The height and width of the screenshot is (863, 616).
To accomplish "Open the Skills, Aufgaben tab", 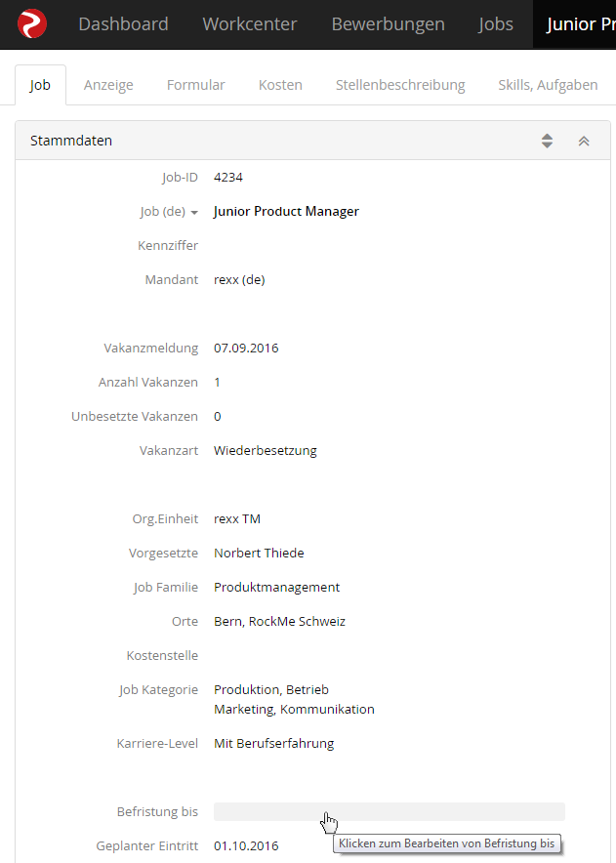I will tap(548, 85).
